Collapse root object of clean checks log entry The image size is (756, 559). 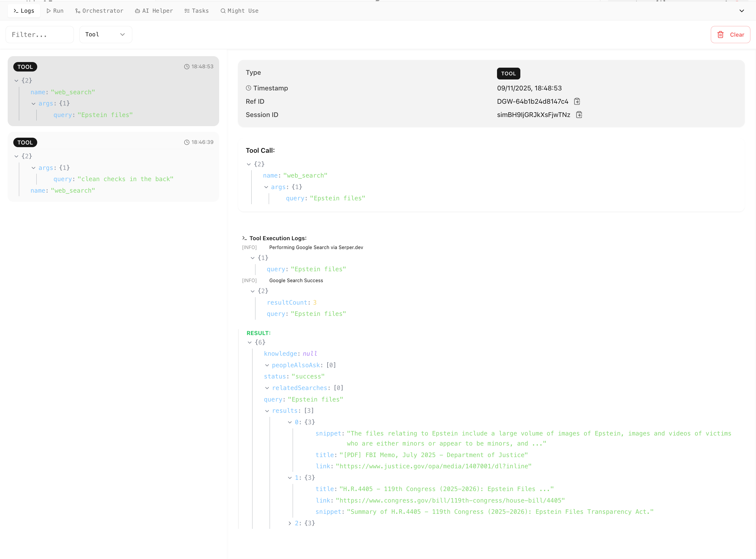(16, 156)
